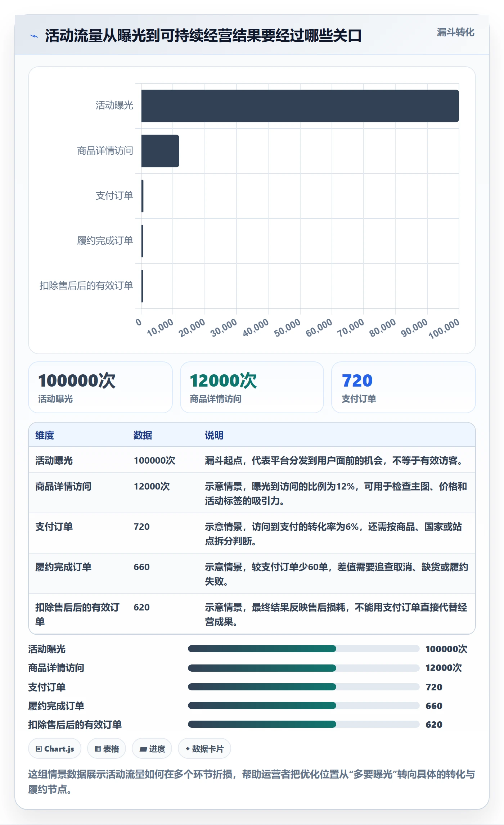Click the page title about 活动流量
The image size is (504, 825).
pyautogui.click(x=203, y=36)
